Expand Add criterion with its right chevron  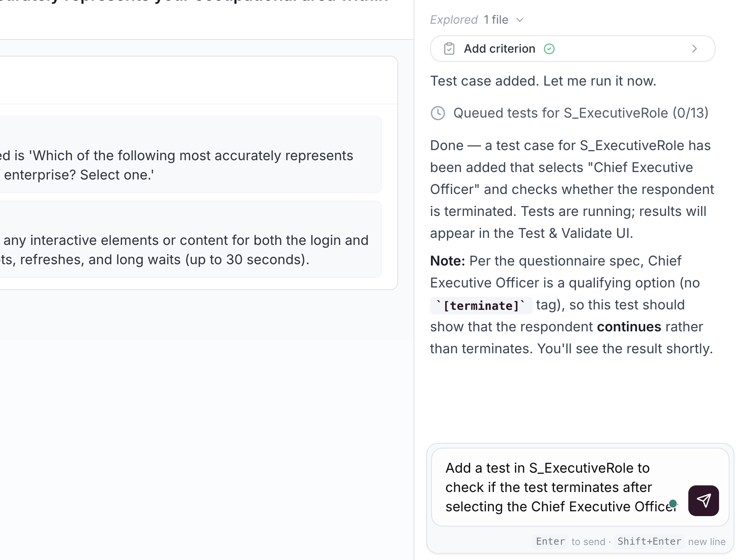(x=694, y=49)
